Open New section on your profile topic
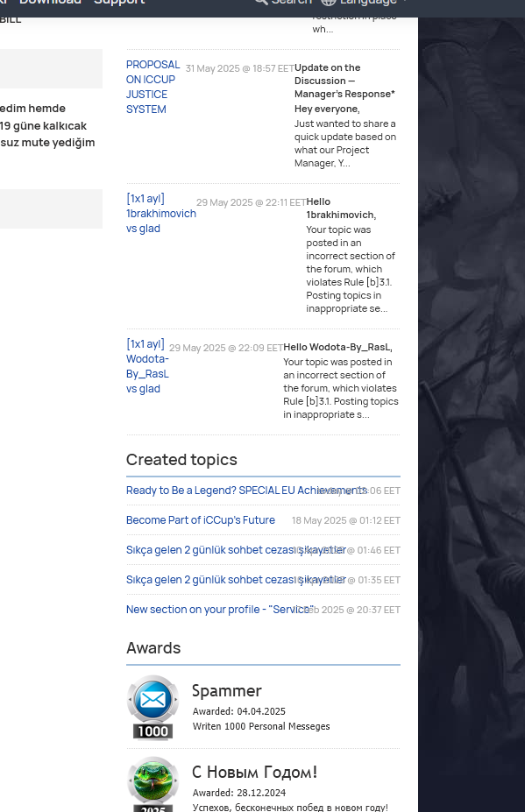Image resolution: width=525 pixels, height=812 pixels. click(x=220, y=610)
